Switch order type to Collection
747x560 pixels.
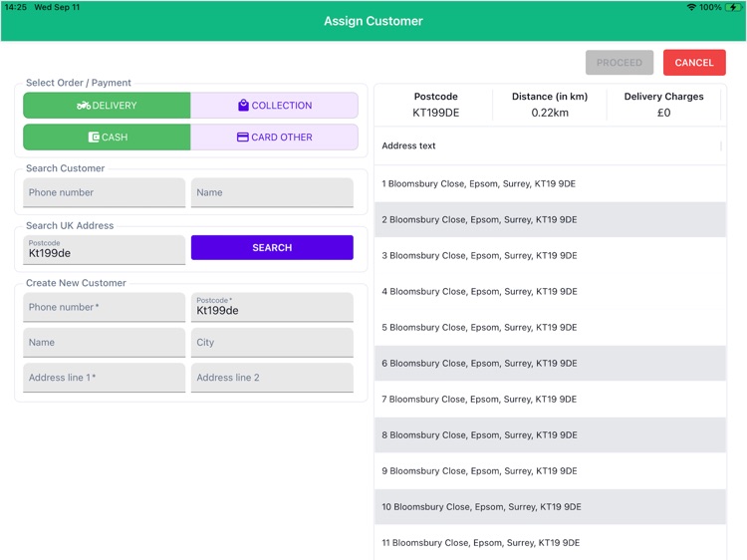tap(275, 106)
